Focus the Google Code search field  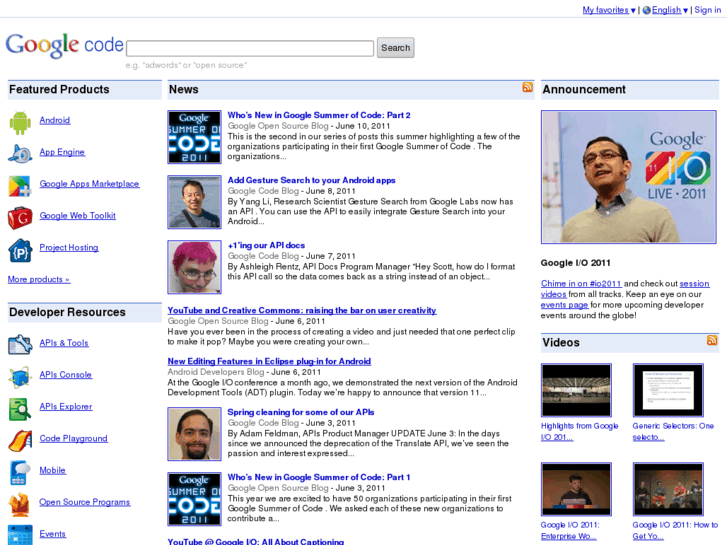coord(250,48)
